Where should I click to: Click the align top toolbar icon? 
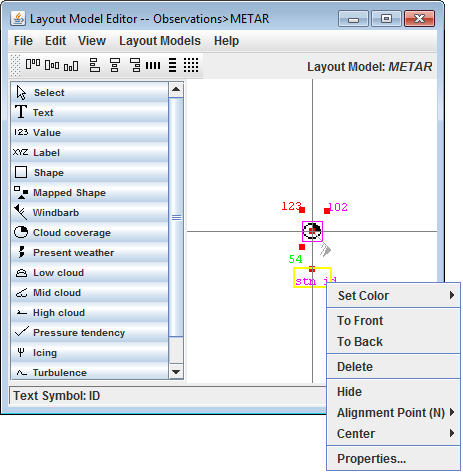tap(33, 64)
